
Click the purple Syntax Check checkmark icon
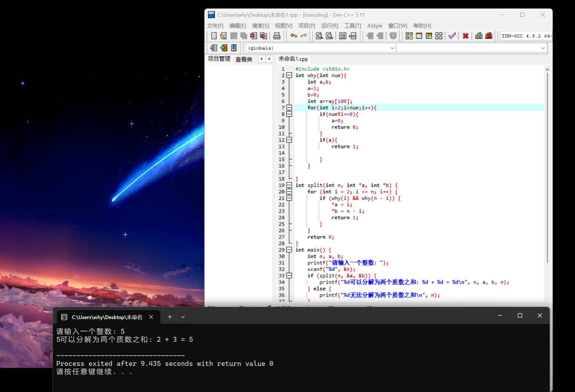coord(452,36)
